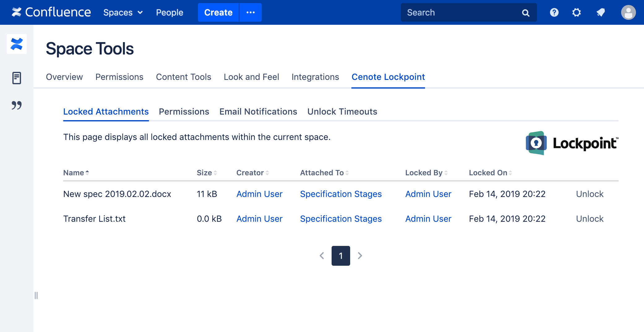Open Blog quote icon in sidebar
The width and height of the screenshot is (644, 332).
pyautogui.click(x=17, y=105)
